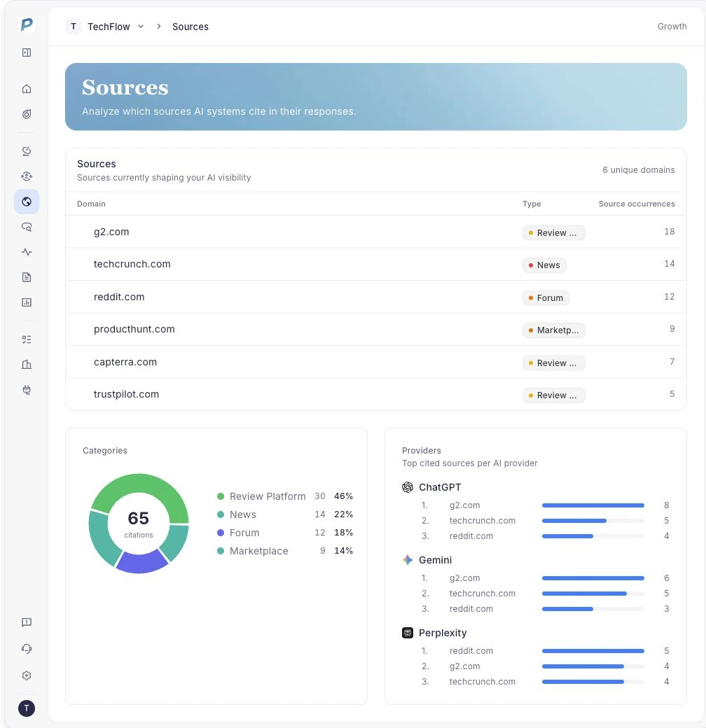This screenshot has height=728, width=706.
Task: Open the techcrunch.com domain row
Action: pyautogui.click(x=375, y=264)
